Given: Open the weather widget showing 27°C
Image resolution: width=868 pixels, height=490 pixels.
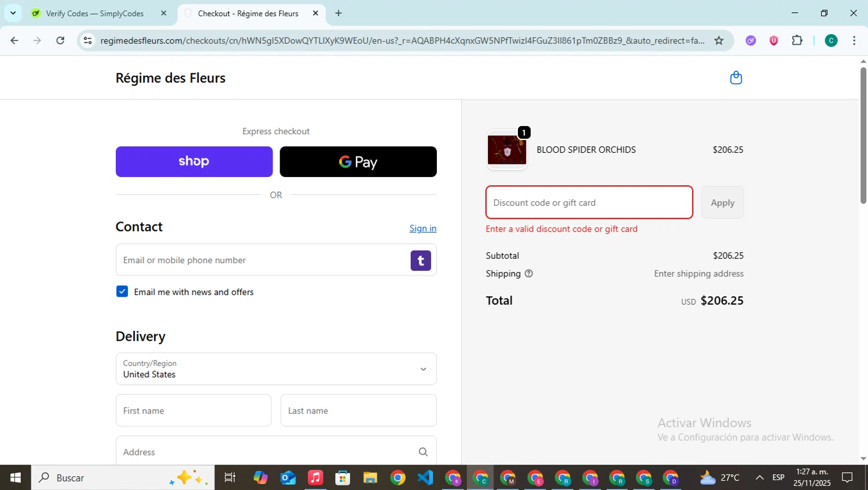Looking at the screenshot, I should (719, 478).
